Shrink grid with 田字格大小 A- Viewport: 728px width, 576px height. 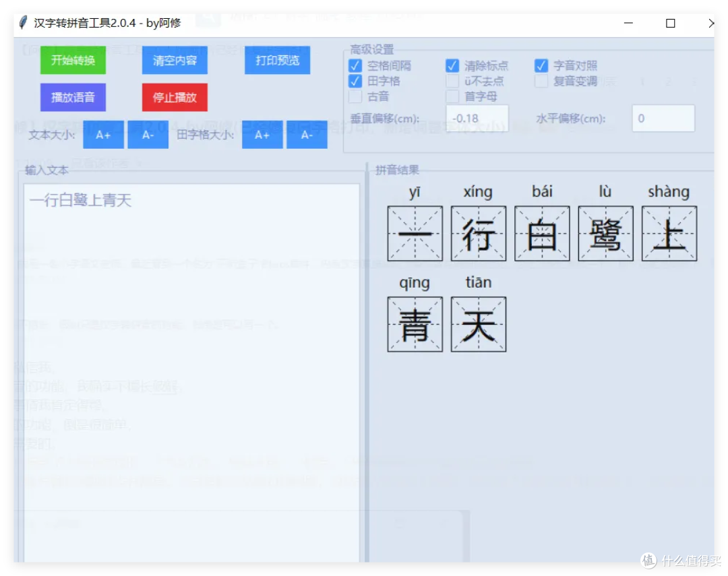(x=307, y=135)
